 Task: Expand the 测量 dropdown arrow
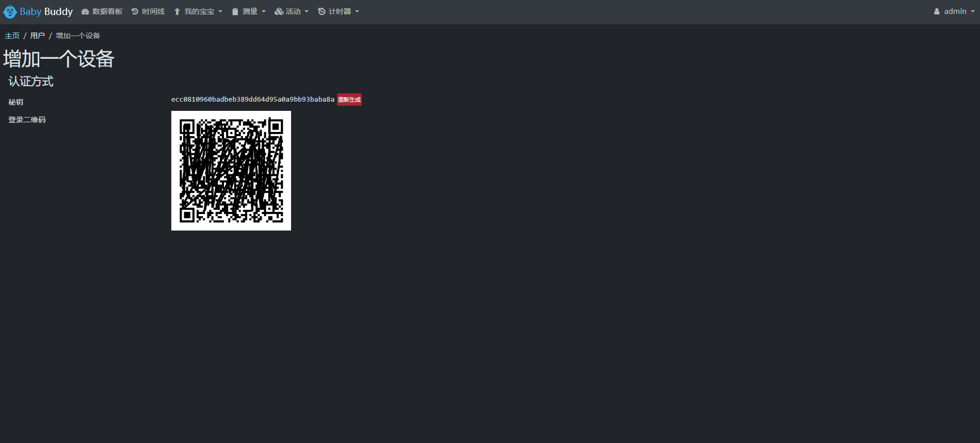pos(264,12)
